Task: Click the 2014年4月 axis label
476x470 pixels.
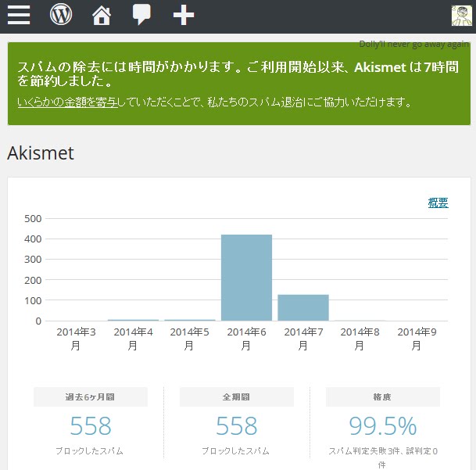Action: coord(133,339)
